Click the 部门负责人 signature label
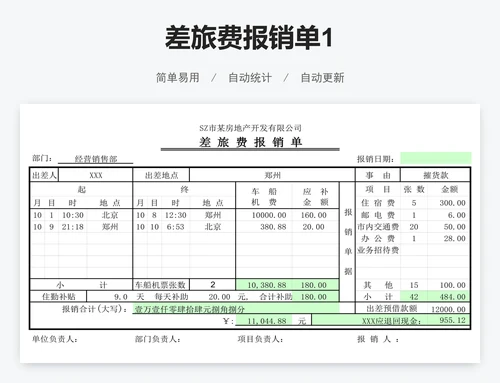Image resolution: width=500 pixels, height=383 pixels. pyautogui.click(x=158, y=339)
